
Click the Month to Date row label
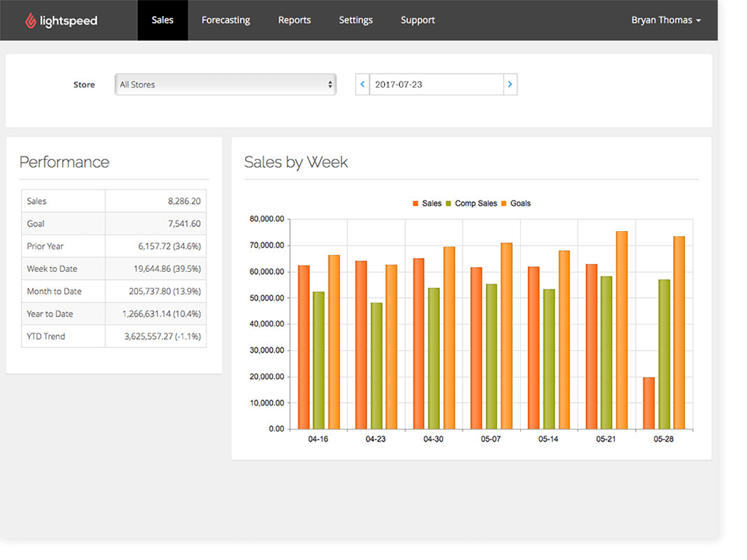click(x=54, y=292)
